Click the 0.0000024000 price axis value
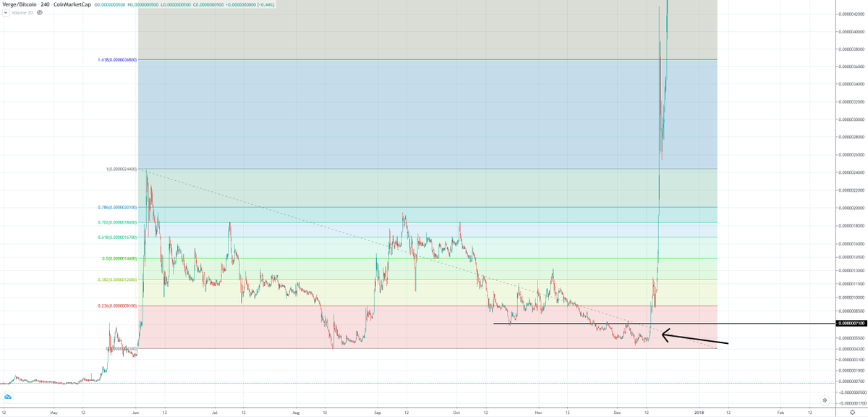The width and height of the screenshot is (868, 417). tap(851, 173)
